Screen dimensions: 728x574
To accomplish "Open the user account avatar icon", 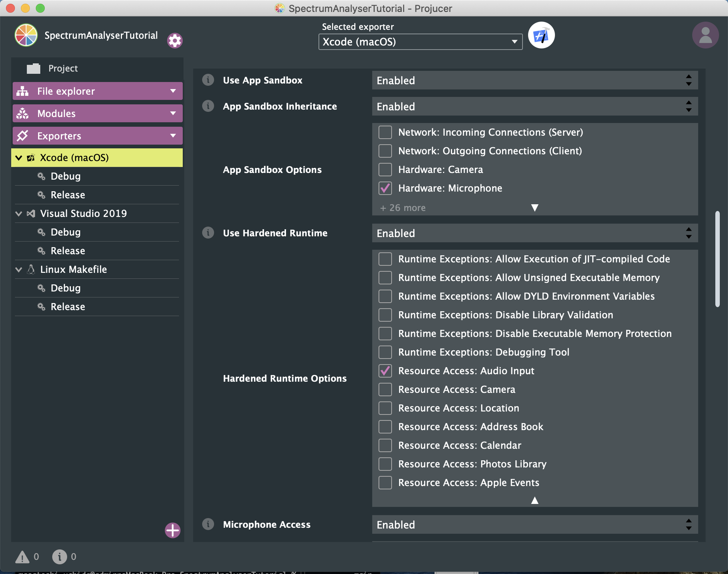I will pyautogui.click(x=705, y=35).
